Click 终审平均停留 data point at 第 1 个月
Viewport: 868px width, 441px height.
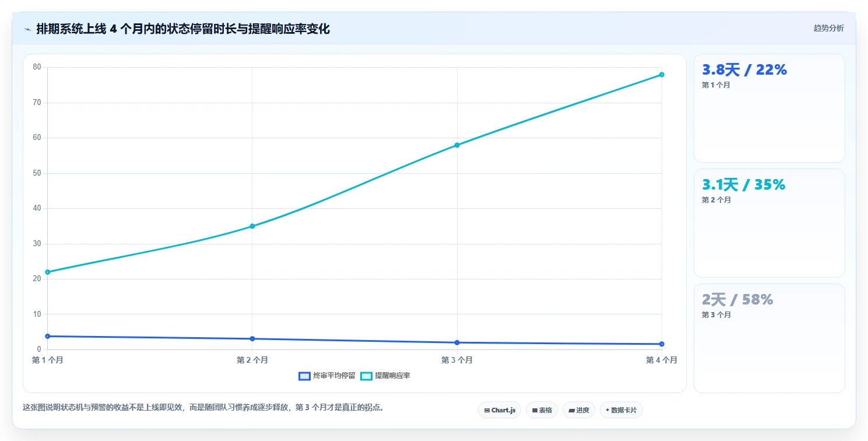tap(47, 336)
